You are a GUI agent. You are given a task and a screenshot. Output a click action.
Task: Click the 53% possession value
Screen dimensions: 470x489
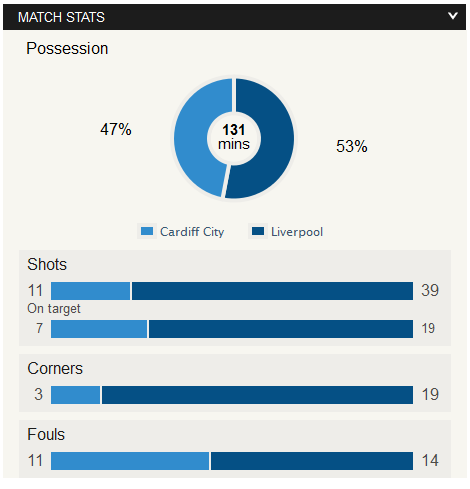click(x=352, y=146)
